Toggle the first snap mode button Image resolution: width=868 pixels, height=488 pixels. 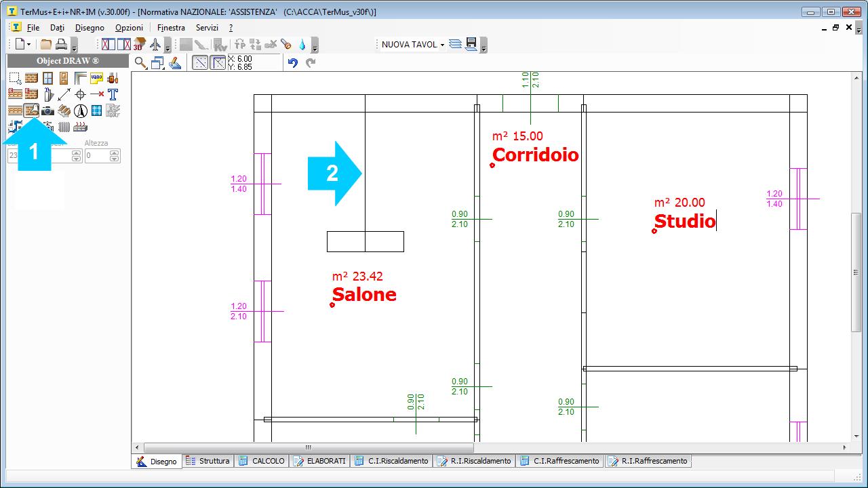(200, 63)
